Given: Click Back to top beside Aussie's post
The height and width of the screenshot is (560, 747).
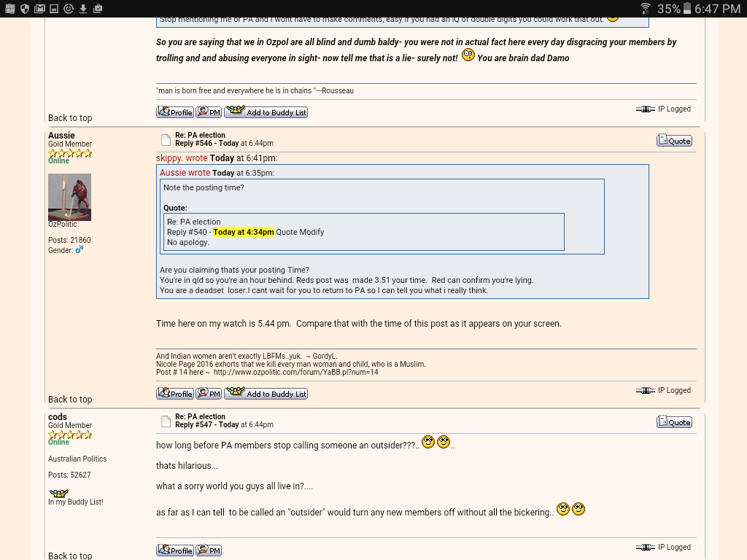Looking at the screenshot, I should click(x=70, y=400).
